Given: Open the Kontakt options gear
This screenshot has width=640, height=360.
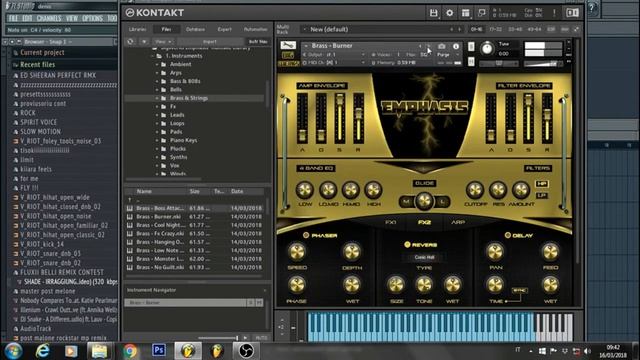Looking at the screenshot, I should coord(449,13).
